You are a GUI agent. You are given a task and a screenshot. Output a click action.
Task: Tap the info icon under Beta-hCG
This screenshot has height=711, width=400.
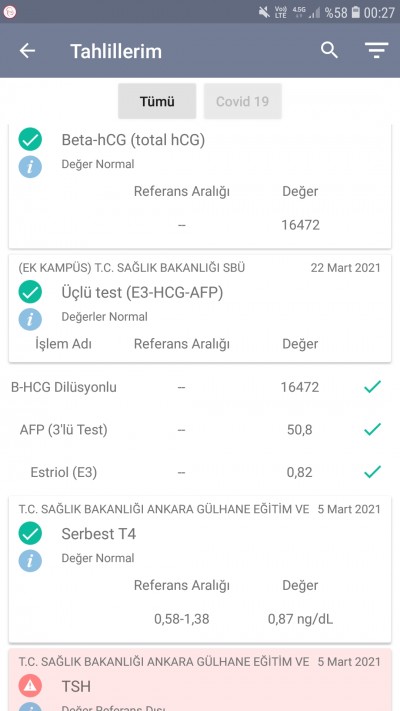click(x=30, y=166)
